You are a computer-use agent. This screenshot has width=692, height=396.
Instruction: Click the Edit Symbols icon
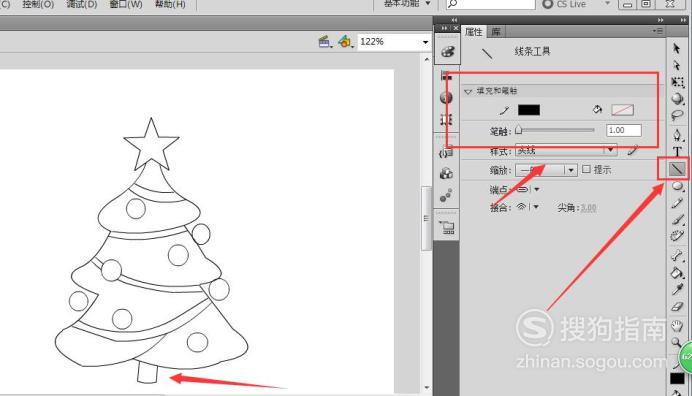pos(345,42)
